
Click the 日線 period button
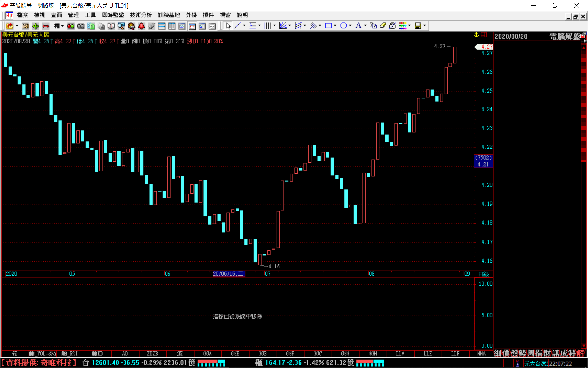point(483,274)
